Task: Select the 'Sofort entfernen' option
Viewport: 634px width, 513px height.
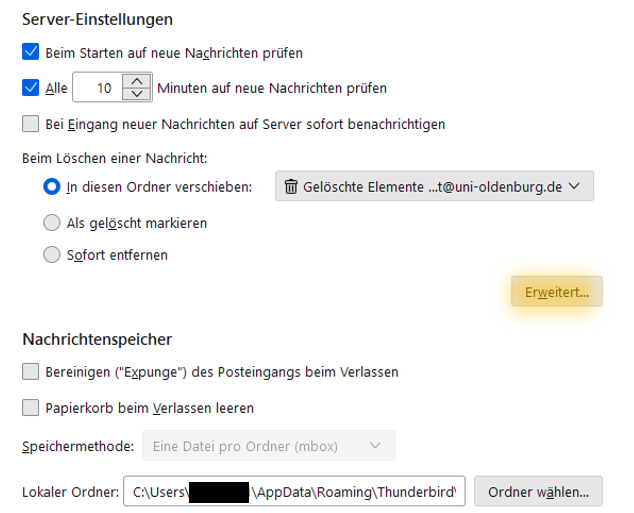Action: (x=52, y=255)
